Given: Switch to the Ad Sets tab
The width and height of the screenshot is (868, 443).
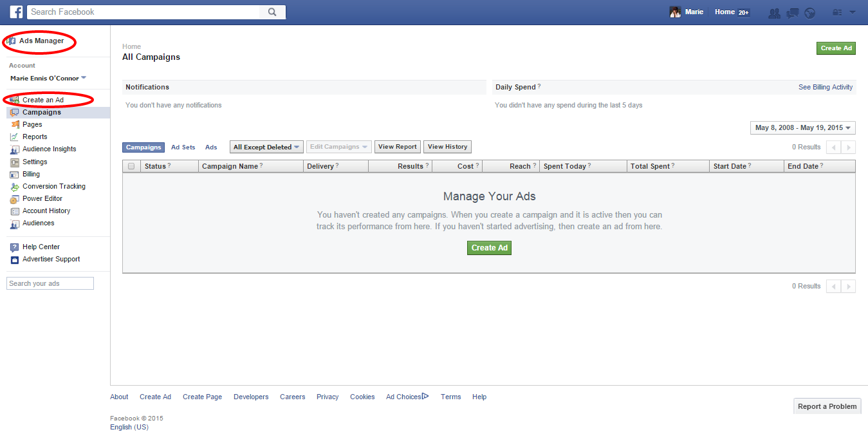Looking at the screenshot, I should (x=183, y=147).
